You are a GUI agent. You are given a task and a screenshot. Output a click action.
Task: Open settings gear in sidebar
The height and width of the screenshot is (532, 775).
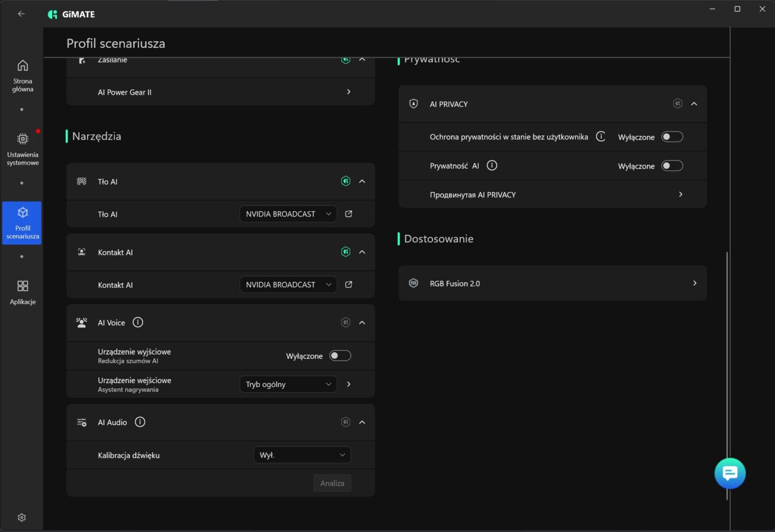coord(22,517)
